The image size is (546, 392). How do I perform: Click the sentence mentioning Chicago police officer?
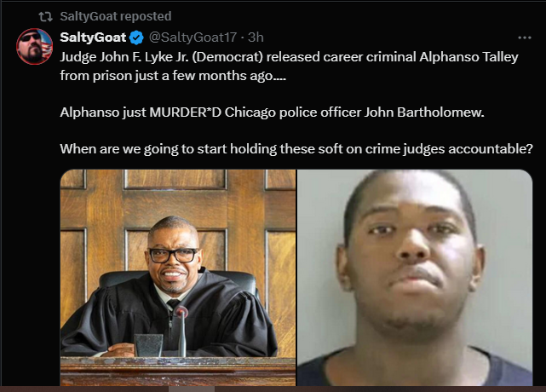[x=272, y=112]
